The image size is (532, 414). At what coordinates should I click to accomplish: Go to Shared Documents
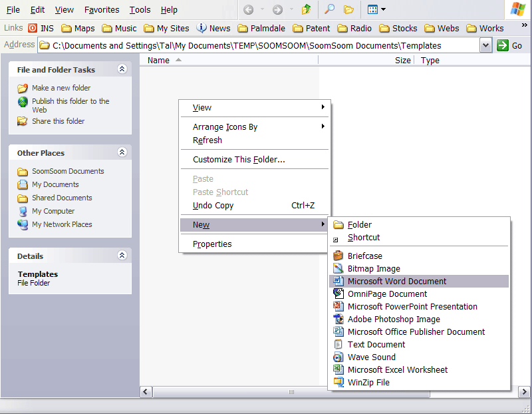tap(55, 198)
